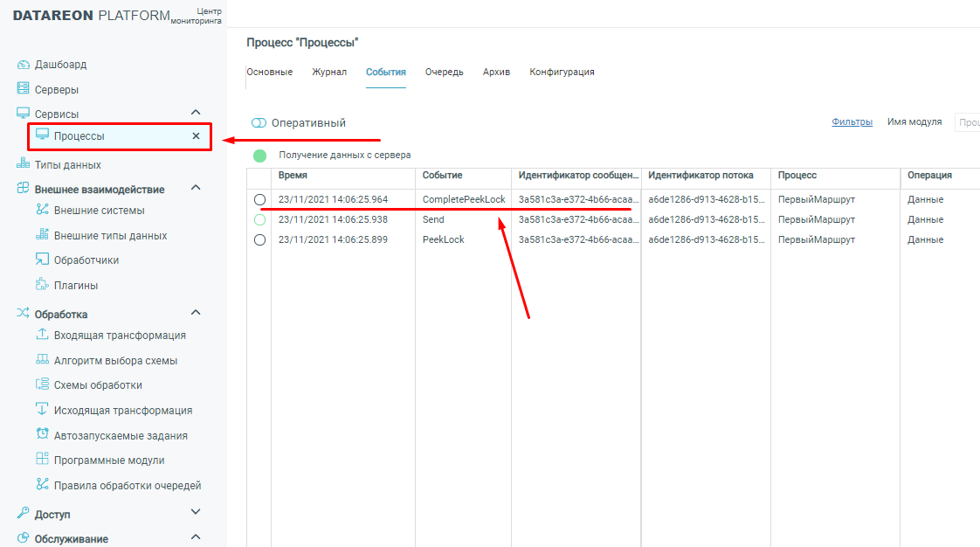Viewport: 980px width, 547px height.
Task: Collapse the Внешнее взаимодействие section chevron
Action: click(196, 188)
